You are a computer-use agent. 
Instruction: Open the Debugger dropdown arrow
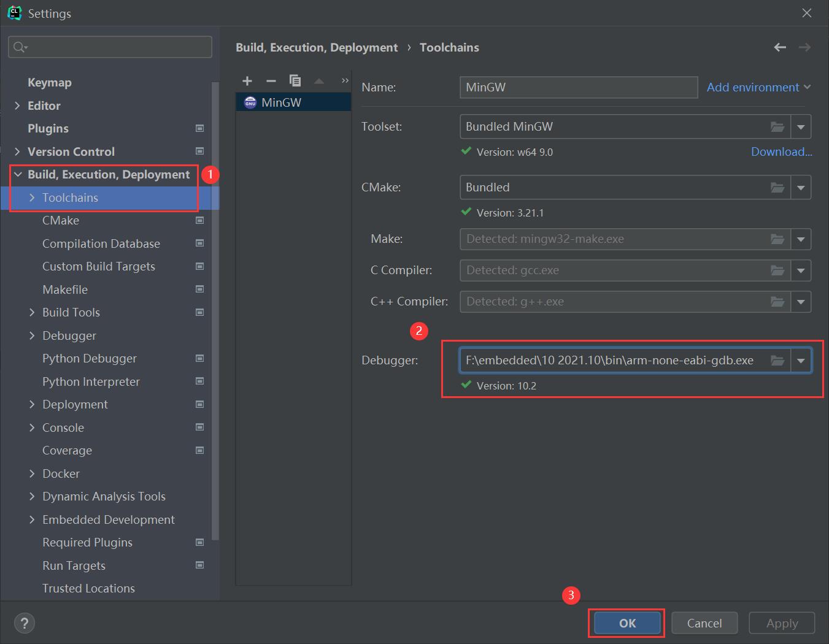pos(801,361)
